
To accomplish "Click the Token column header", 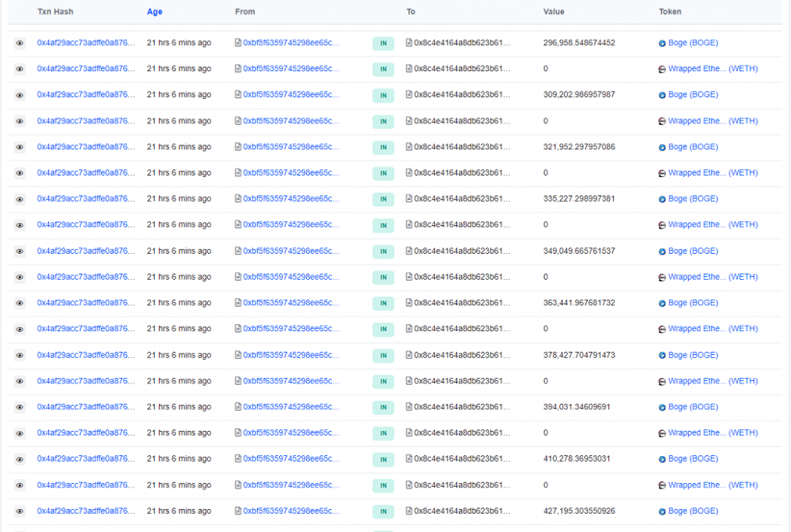I will click(x=670, y=12).
